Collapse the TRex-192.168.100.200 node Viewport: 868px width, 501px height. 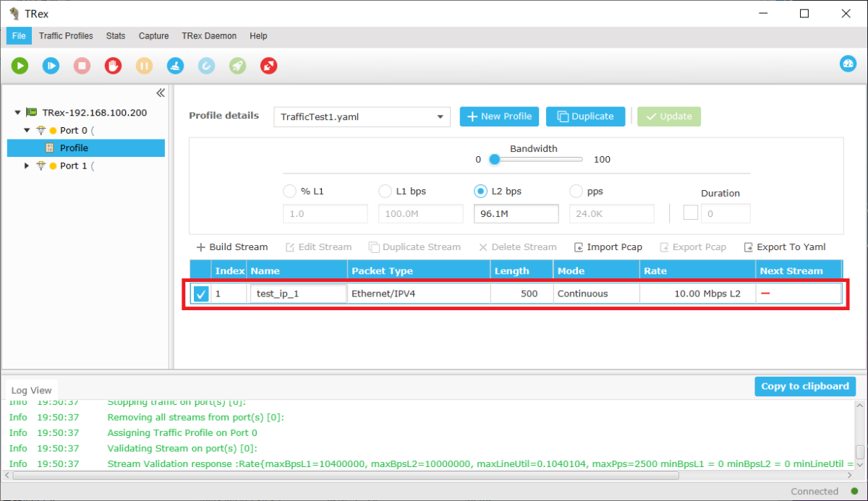[x=17, y=113]
